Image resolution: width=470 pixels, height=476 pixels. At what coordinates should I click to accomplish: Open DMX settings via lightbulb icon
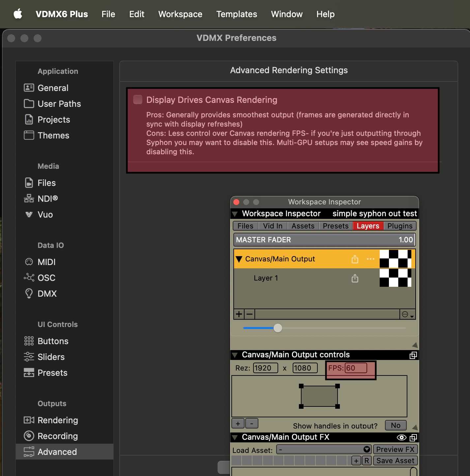(x=29, y=293)
